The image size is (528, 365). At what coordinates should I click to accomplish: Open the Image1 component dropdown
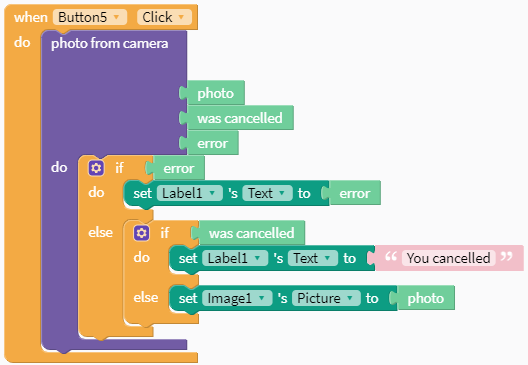(237, 298)
